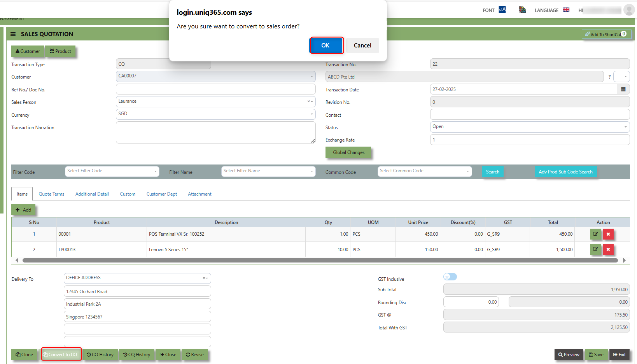Click the Ref No./Doc No. input field
Viewport: 637px width, 364px height.
pos(215,89)
